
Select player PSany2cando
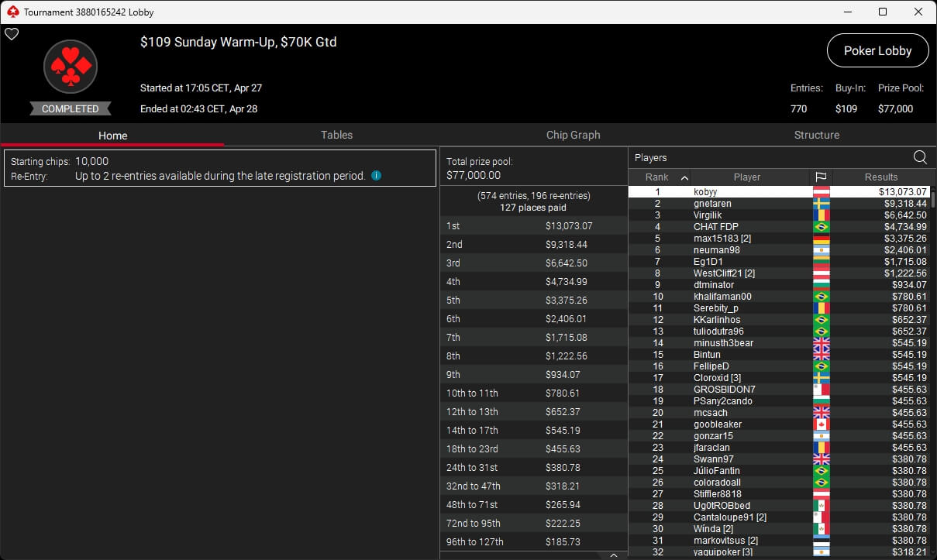tap(779, 400)
